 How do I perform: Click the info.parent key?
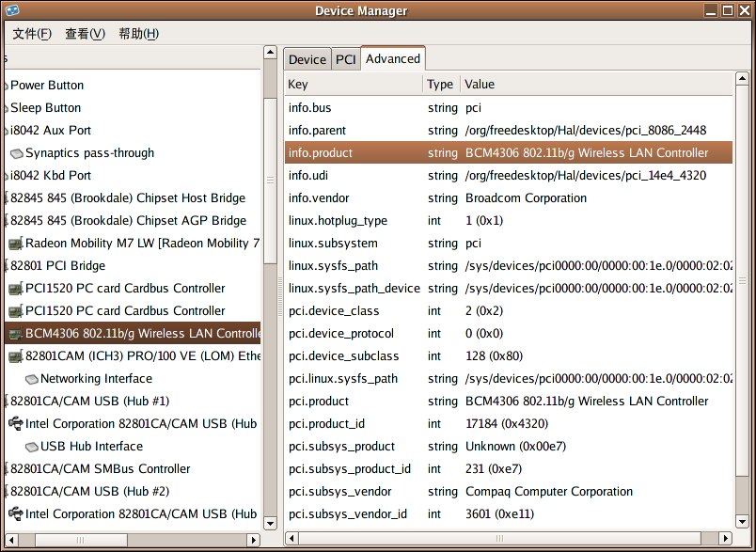click(317, 131)
